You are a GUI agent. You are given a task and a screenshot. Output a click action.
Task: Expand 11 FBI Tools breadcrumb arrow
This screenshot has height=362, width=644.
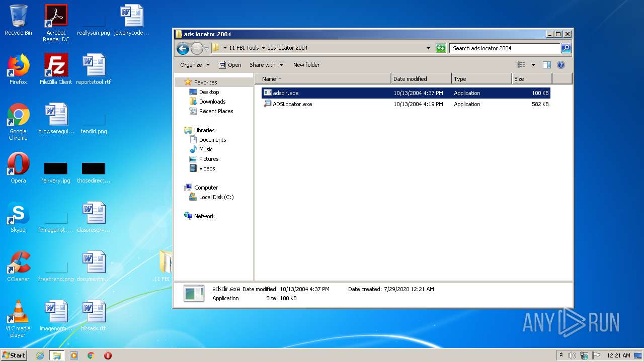pyautogui.click(x=263, y=48)
